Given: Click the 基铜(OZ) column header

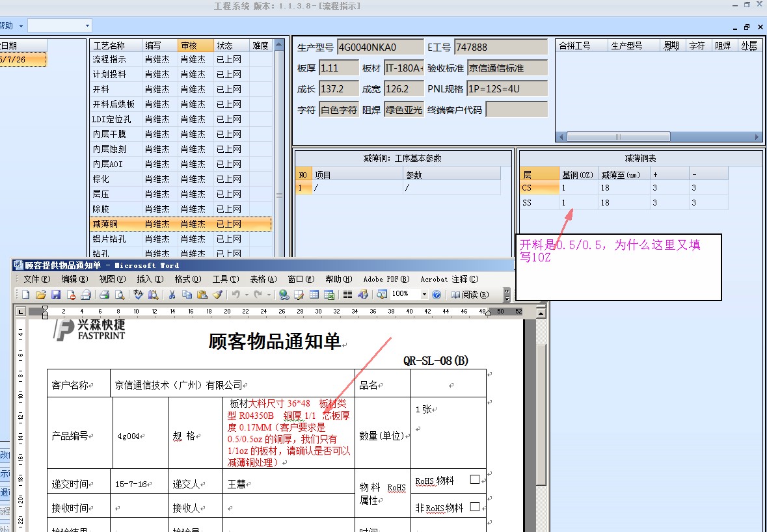Looking at the screenshot, I should 578,174.
